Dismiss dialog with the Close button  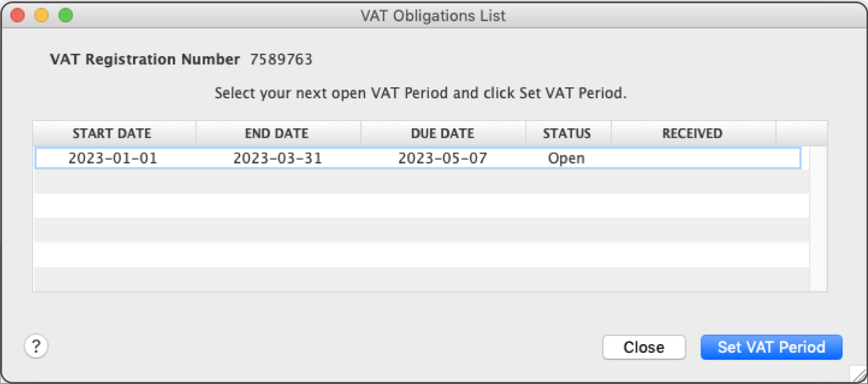(x=644, y=347)
